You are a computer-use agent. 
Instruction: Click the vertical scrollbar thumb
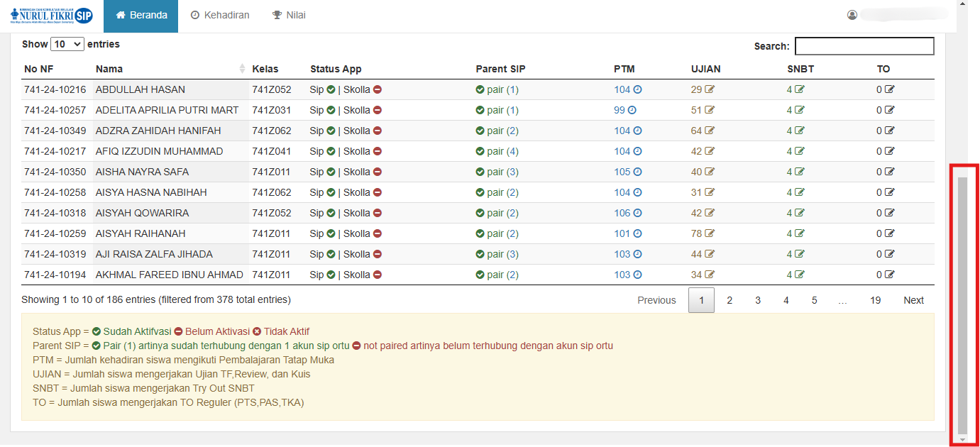point(962,305)
